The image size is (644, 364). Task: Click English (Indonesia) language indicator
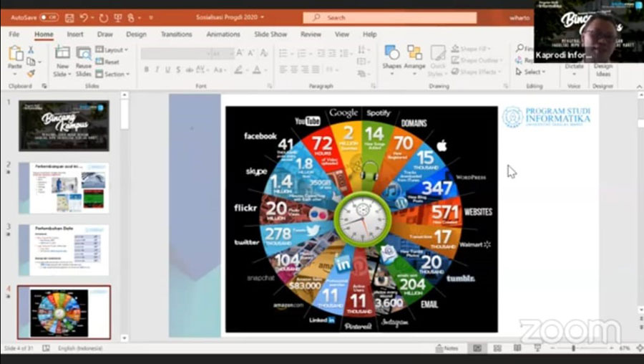point(80,348)
